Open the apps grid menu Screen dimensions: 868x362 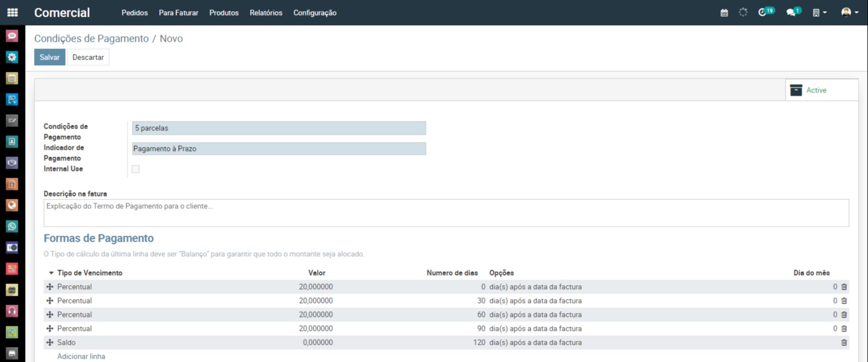coord(12,12)
